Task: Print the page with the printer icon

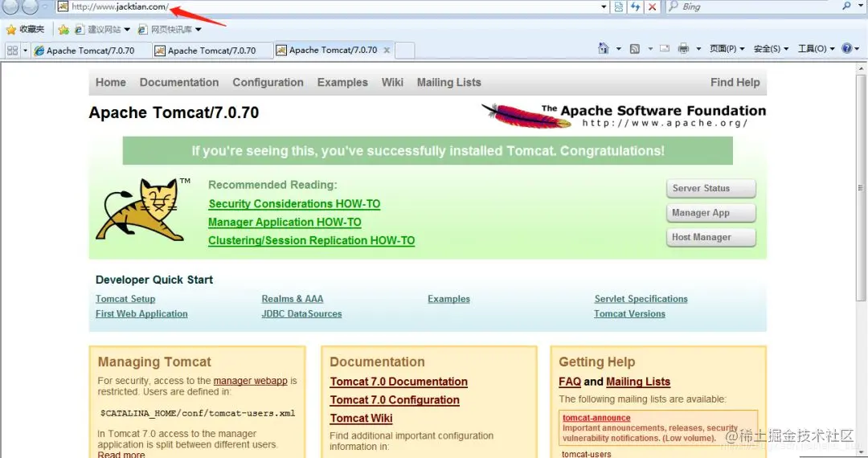Action: 684,49
